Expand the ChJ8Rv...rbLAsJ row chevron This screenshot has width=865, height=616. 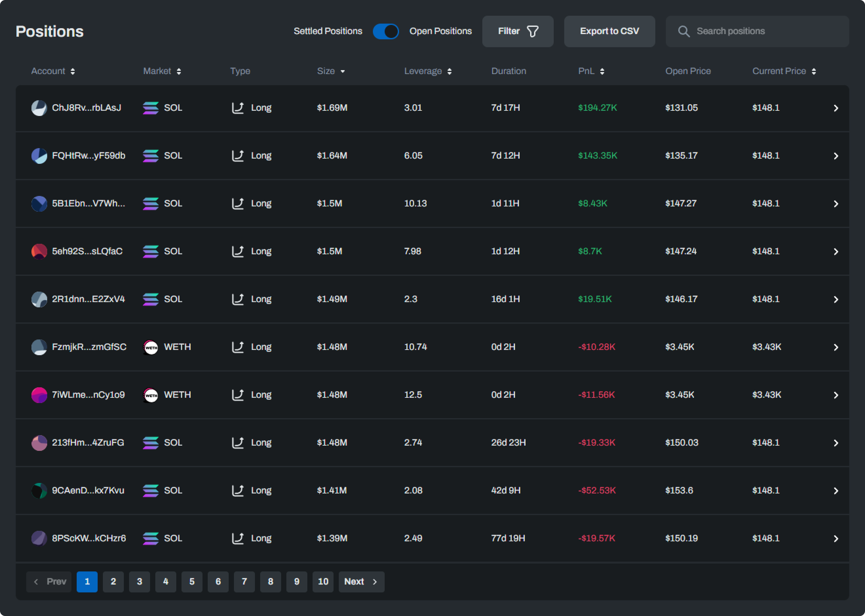(836, 108)
